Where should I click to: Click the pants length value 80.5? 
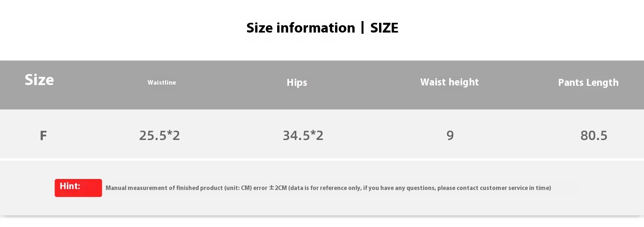click(593, 135)
